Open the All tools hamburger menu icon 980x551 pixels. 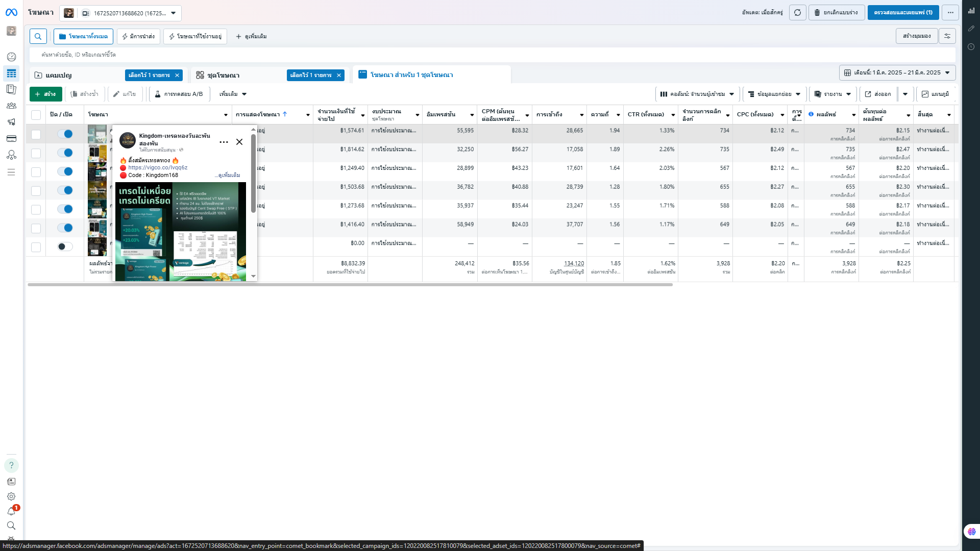point(11,172)
